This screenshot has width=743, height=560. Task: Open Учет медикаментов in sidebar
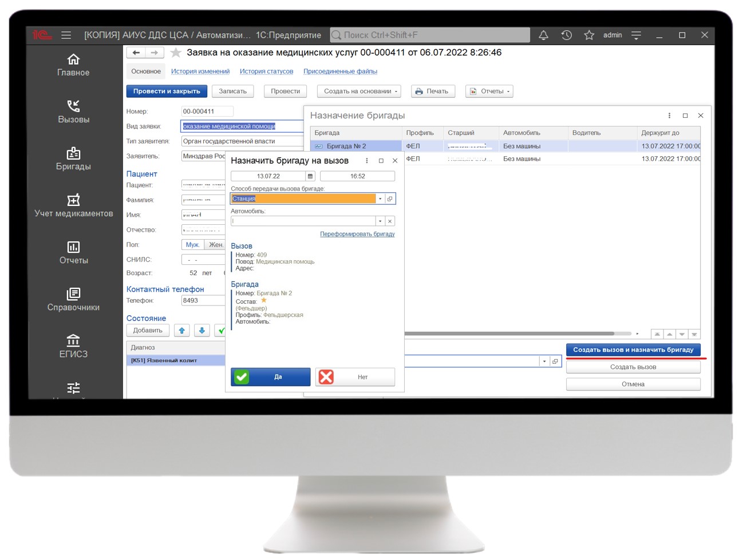(x=73, y=205)
